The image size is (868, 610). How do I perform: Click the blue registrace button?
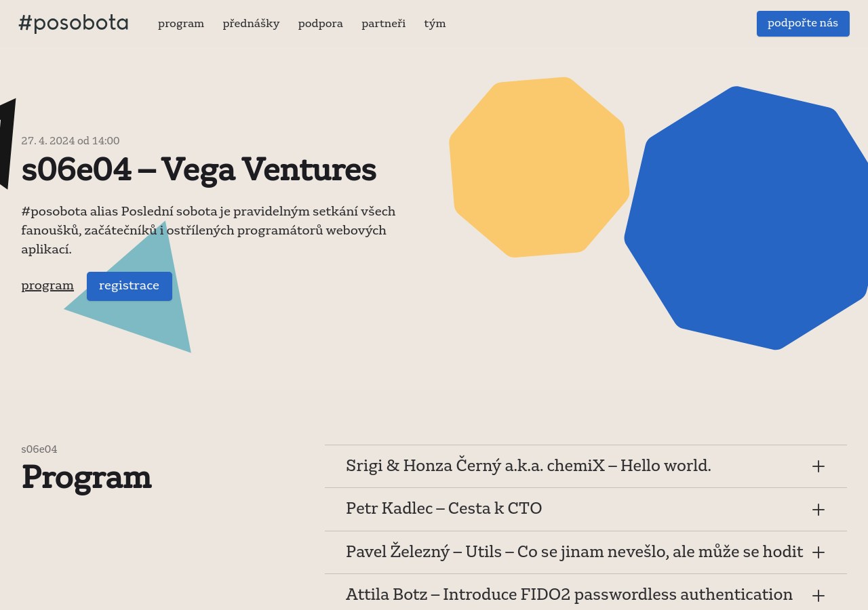[x=129, y=286]
